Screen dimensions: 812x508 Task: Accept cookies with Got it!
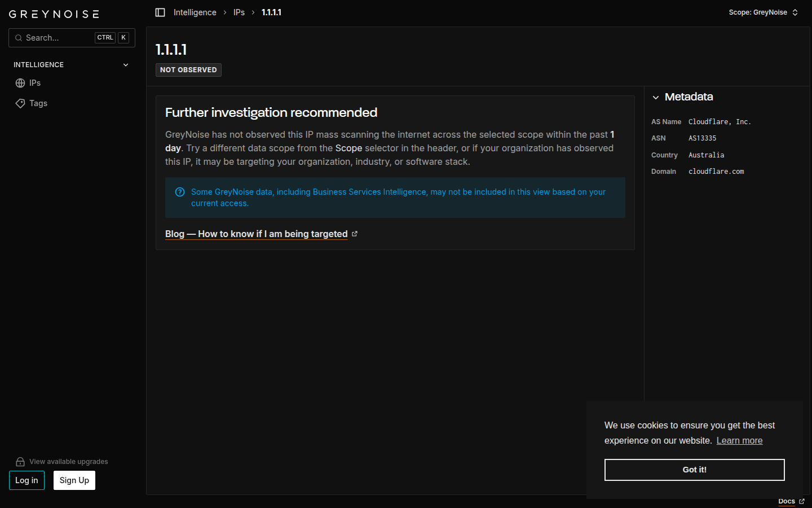695,470
